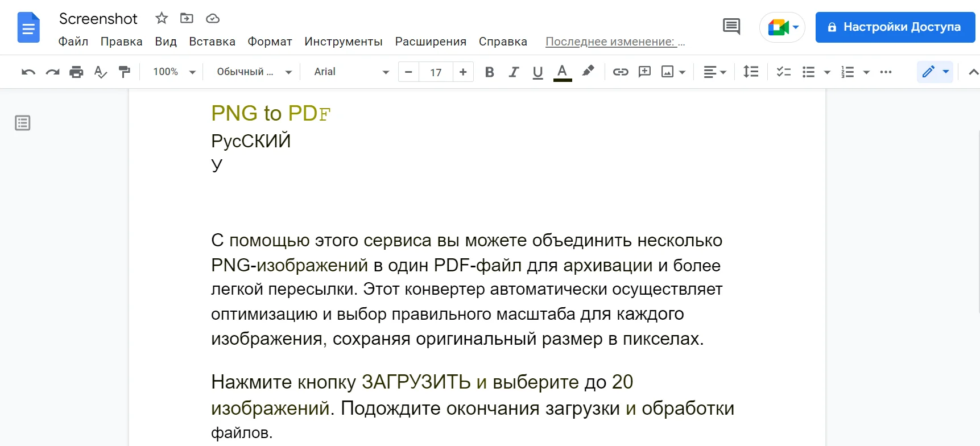
Task: Open the text color picker
Action: (x=562, y=72)
